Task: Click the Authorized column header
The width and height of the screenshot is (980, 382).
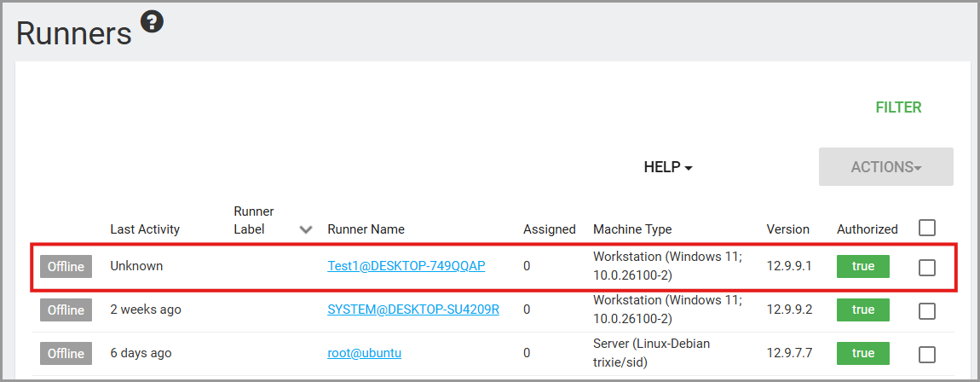Action: pos(868,229)
